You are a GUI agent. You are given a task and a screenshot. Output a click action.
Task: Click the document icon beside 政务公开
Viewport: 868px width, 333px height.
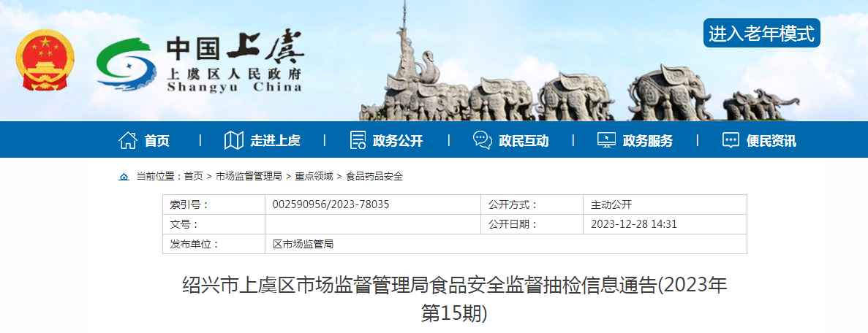358,140
